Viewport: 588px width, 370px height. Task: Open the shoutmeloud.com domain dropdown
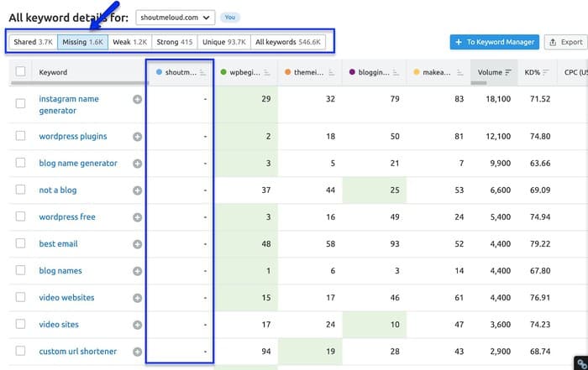click(175, 16)
